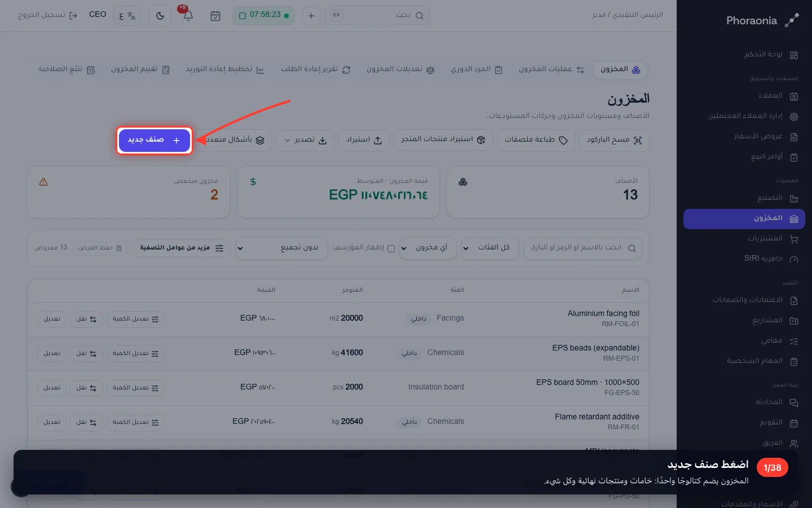Click the الاسم name column header
812x508 pixels.
(630, 290)
